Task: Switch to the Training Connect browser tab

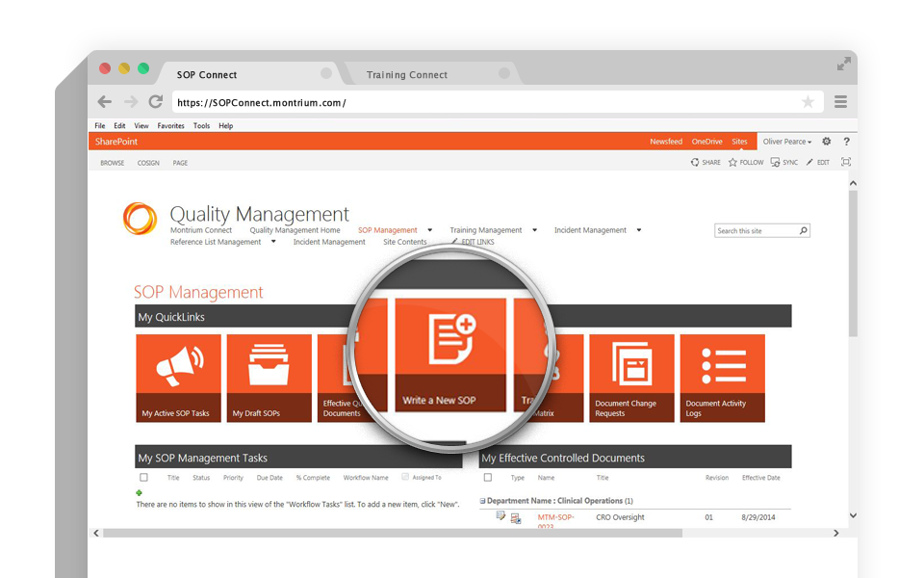Action: [x=431, y=74]
